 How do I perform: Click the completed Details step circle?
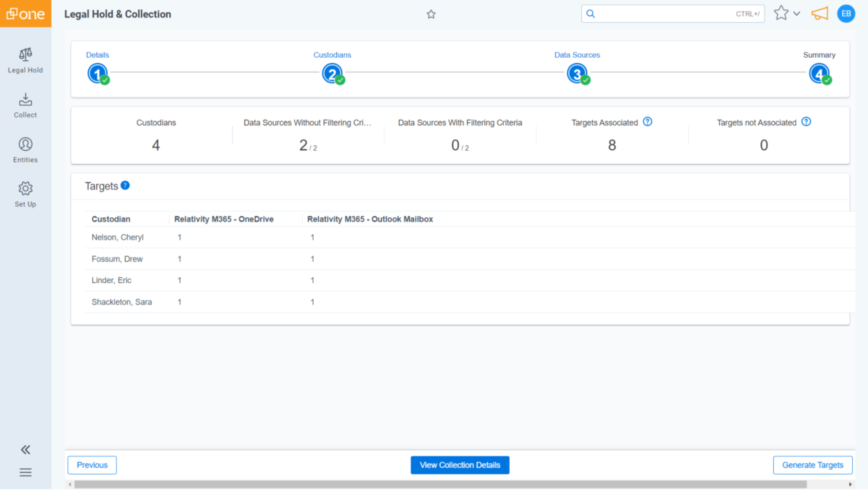[x=97, y=73]
